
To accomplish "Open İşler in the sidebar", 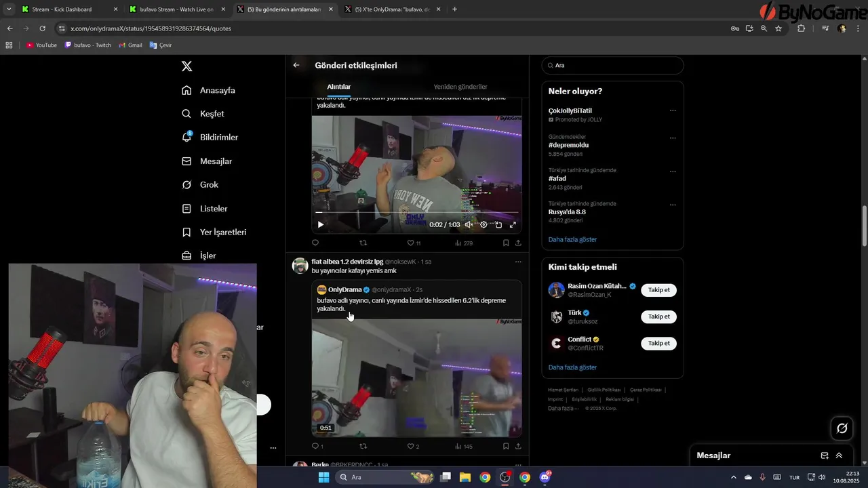I will [199, 256].
